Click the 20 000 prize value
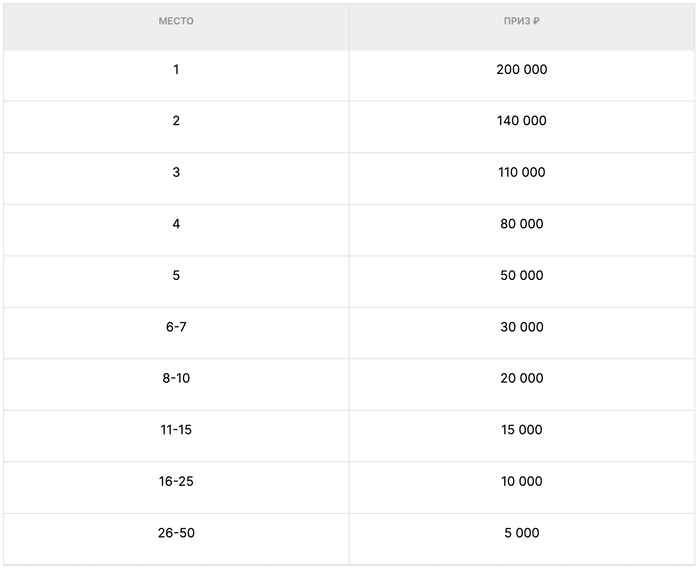 click(x=522, y=378)
